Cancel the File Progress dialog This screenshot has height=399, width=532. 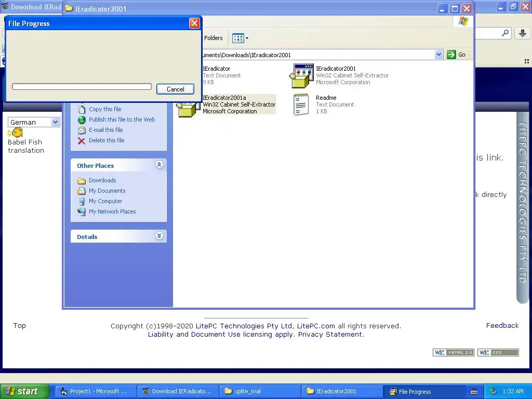click(175, 89)
